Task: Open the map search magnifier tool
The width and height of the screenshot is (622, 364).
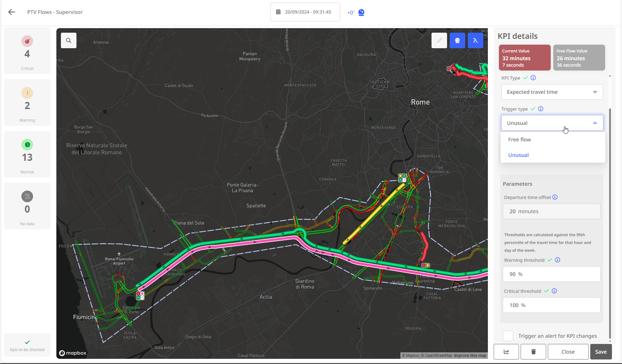Action: pyautogui.click(x=68, y=40)
